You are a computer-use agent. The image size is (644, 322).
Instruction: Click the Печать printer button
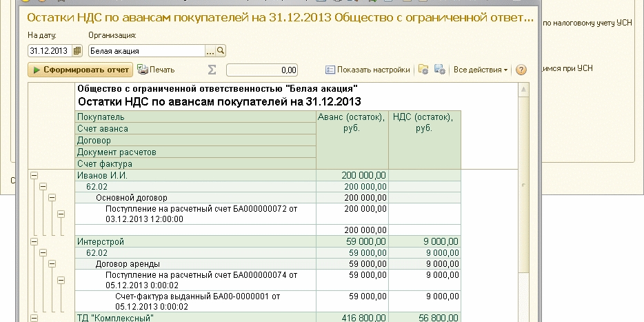click(156, 70)
